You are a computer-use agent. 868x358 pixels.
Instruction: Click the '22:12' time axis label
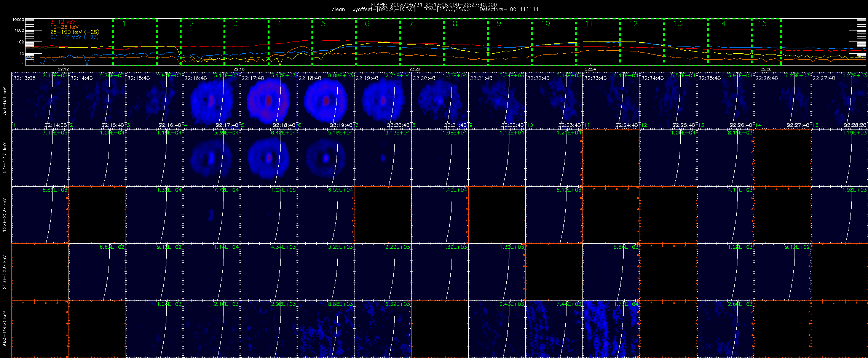point(63,69)
